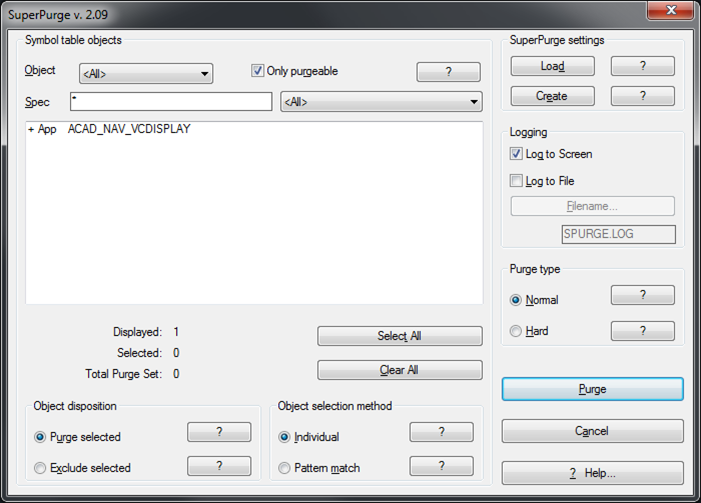Select the ACAD_NAV_VCDISPLAY App row
701x503 pixels.
(x=254, y=129)
